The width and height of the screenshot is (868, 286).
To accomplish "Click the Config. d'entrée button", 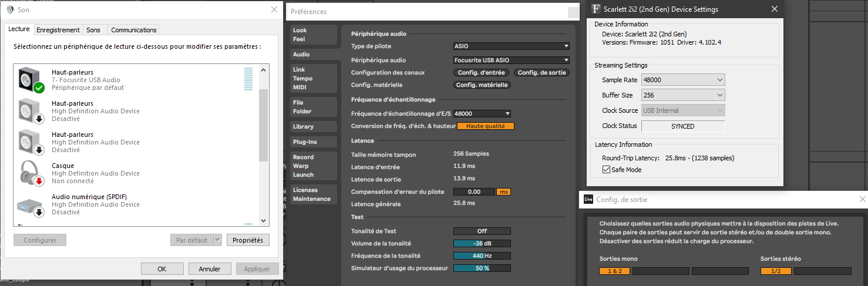I will pyautogui.click(x=481, y=73).
